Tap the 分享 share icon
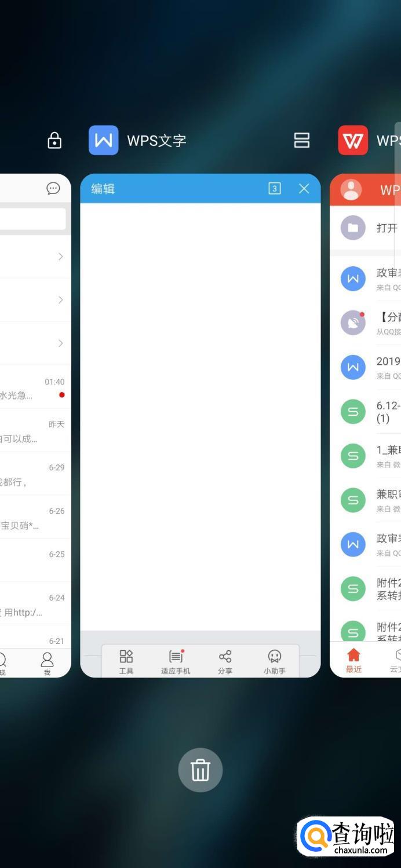This screenshot has height=868, width=401. pos(225,662)
